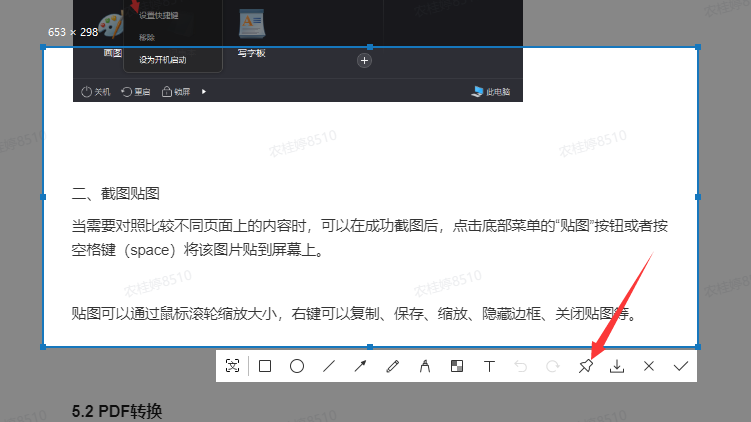Click the bottom-center selection resize handle
The width and height of the screenshot is (751, 422).
370,346
